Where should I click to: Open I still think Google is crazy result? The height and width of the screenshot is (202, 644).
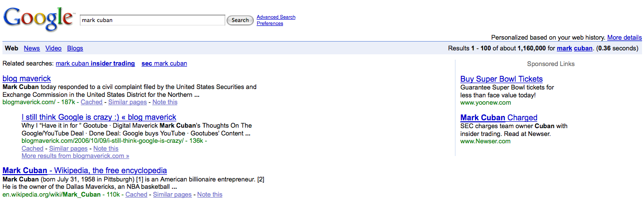coord(99,117)
